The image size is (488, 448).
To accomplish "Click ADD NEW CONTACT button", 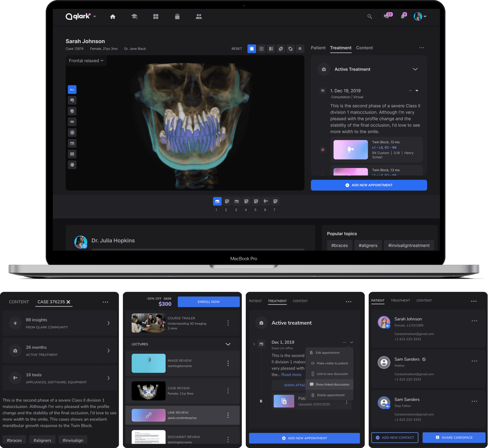I will (395, 438).
